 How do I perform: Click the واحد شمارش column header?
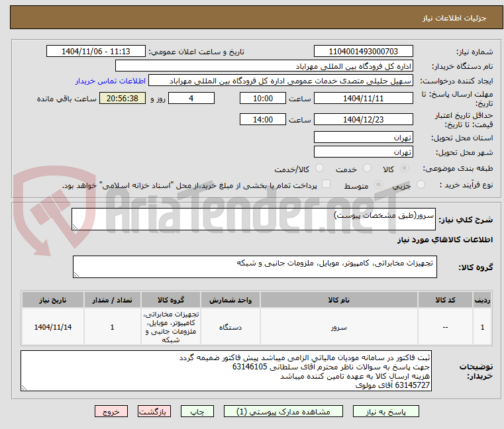(230, 300)
